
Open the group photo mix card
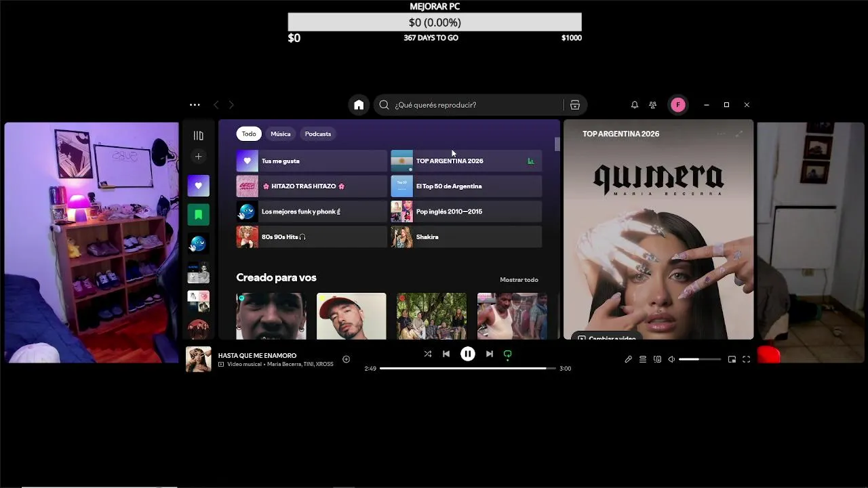click(x=431, y=317)
